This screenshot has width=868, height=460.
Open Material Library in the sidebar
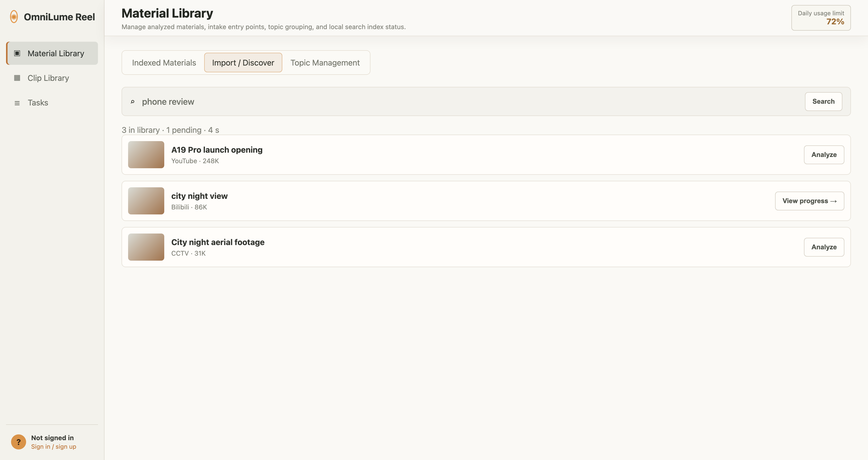(x=52, y=53)
